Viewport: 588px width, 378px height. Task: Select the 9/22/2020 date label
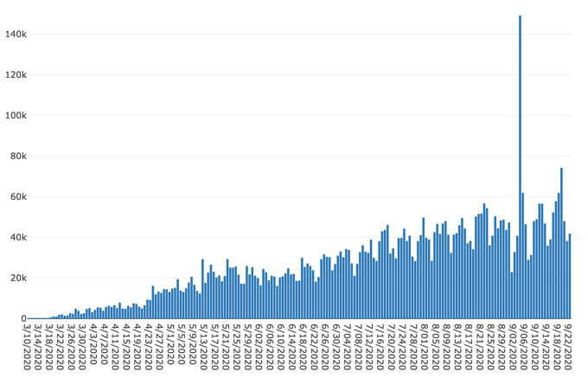point(568,346)
